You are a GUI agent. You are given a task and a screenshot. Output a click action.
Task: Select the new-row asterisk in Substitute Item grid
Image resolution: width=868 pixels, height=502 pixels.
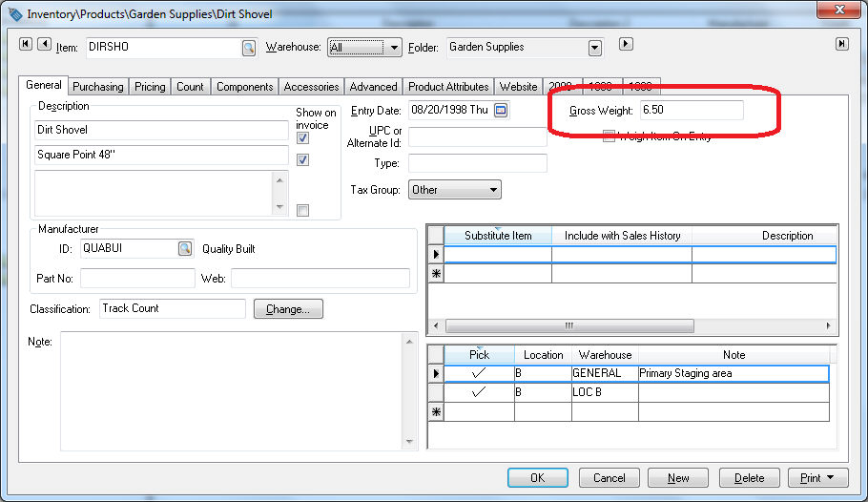(436, 273)
